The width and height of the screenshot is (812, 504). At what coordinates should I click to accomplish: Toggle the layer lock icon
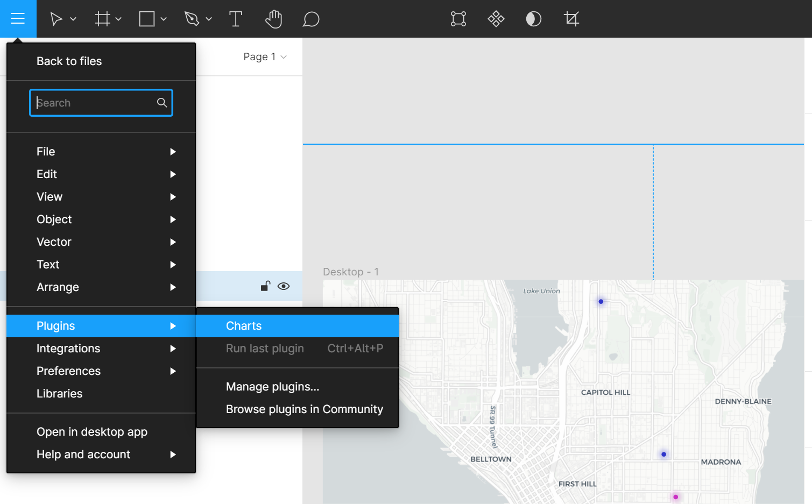click(265, 286)
